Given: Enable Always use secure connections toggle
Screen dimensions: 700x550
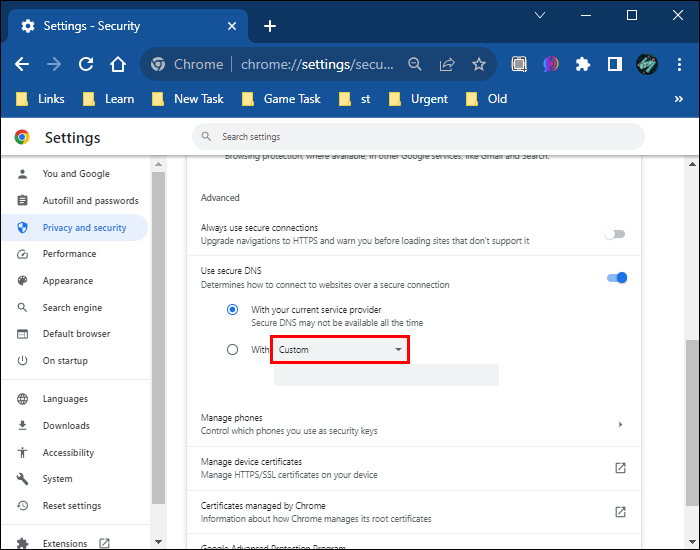Looking at the screenshot, I should pyautogui.click(x=615, y=234).
